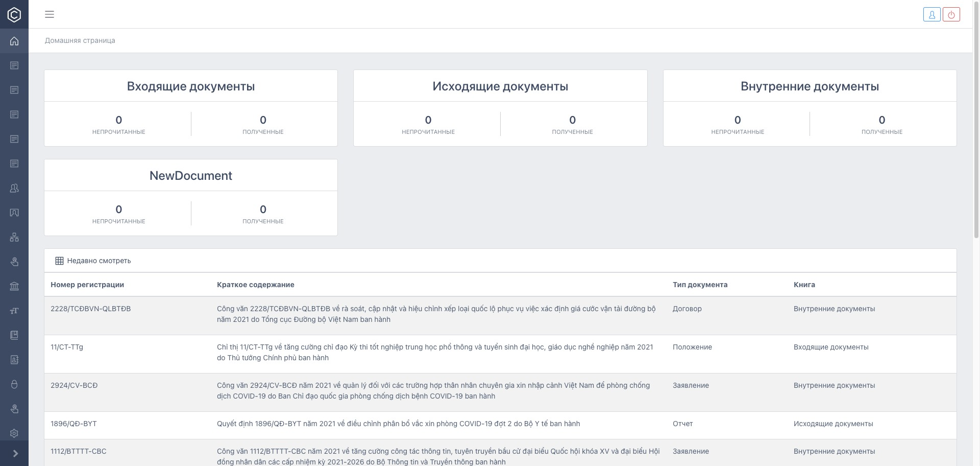Viewport: 980px width, 466px height.
Task: Click the Домашняя страница breadcrumb
Action: click(80, 40)
